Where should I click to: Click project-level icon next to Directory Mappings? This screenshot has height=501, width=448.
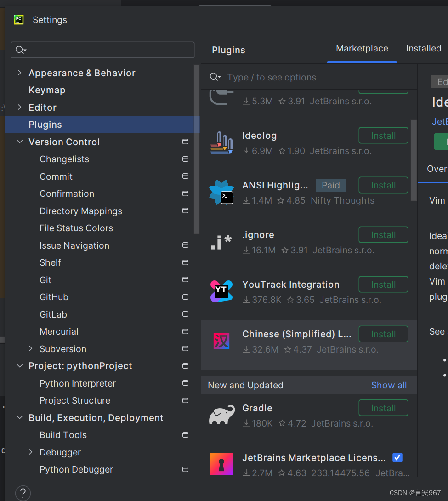point(185,211)
